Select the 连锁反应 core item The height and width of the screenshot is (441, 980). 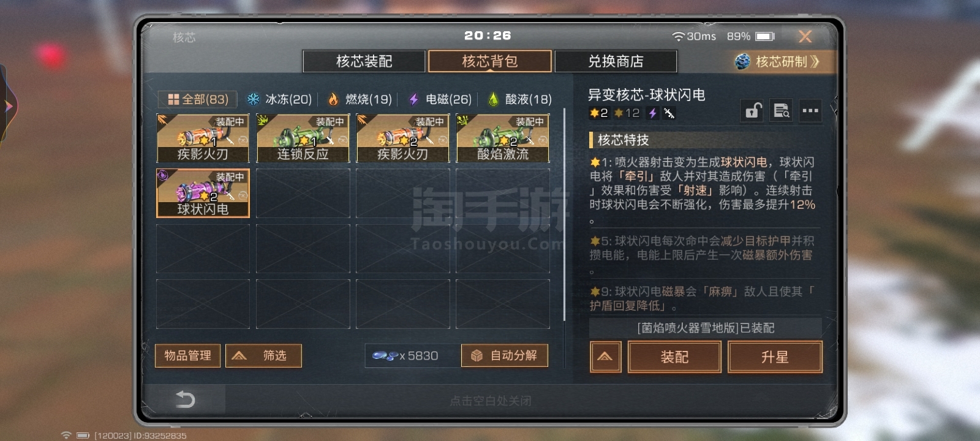pyautogui.click(x=303, y=138)
